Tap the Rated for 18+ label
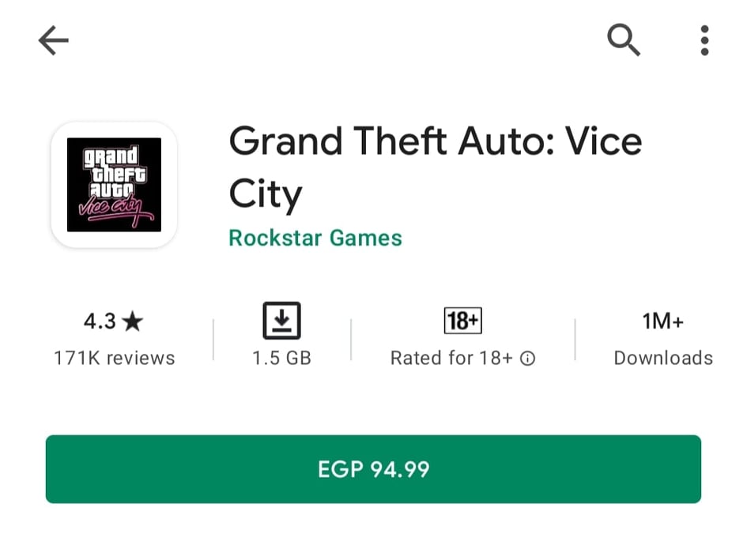Viewport: 747px width, 560px height. point(451,358)
